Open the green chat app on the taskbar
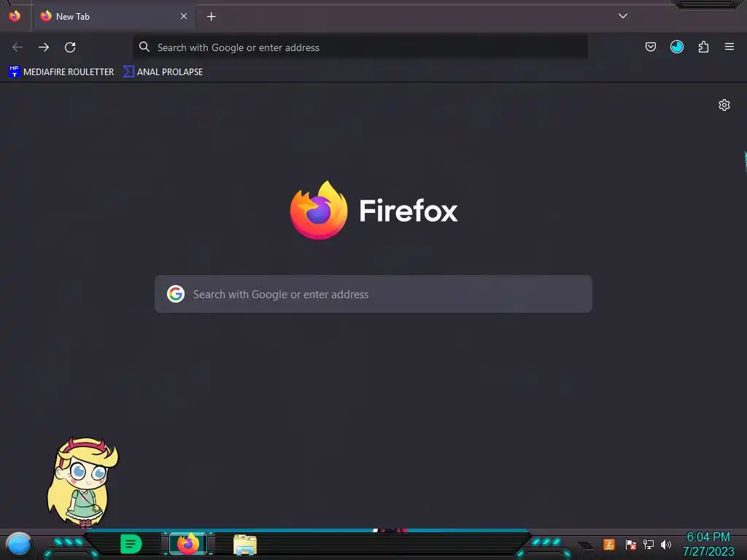Screen dimensions: 747x560 (x=131, y=544)
